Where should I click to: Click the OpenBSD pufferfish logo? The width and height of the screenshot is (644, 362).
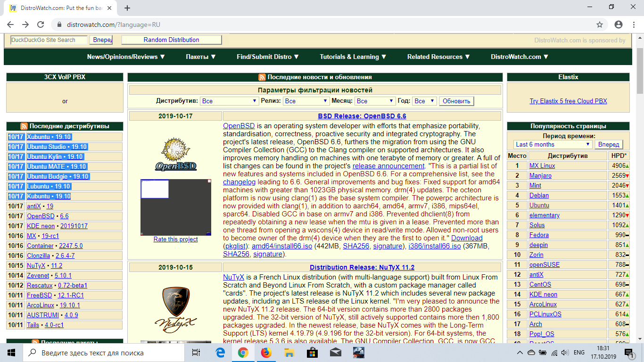175,154
